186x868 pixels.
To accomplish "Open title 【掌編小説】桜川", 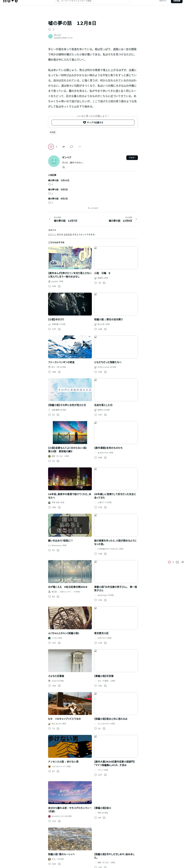I will 103,808.
